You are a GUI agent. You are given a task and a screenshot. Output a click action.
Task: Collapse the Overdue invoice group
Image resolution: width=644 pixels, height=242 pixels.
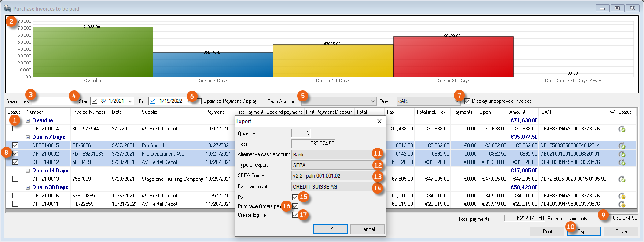click(28, 120)
